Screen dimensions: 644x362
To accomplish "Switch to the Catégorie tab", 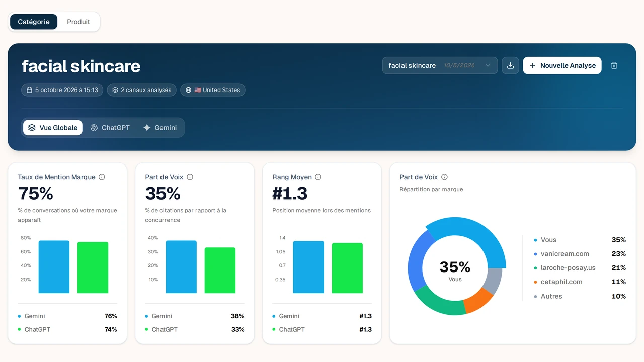I will pyautogui.click(x=34, y=22).
